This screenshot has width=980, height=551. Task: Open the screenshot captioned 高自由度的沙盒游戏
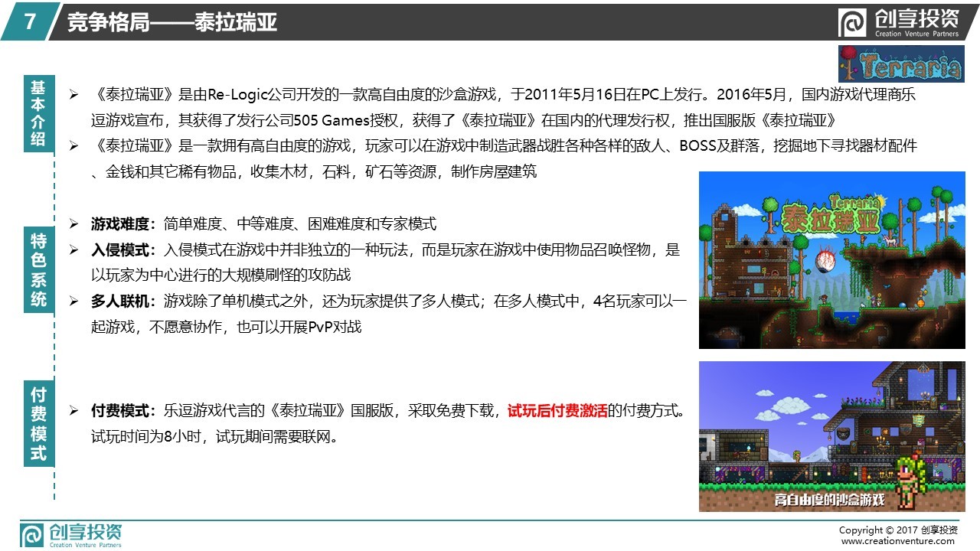point(832,436)
